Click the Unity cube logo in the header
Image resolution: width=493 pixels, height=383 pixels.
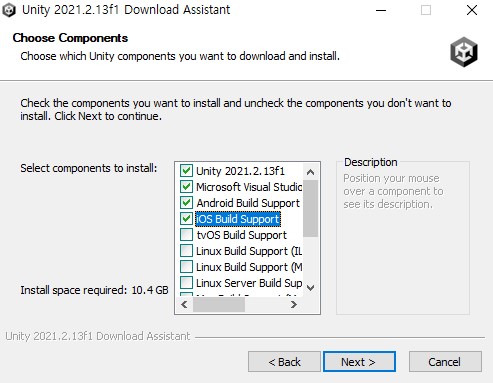pos(464,52)
